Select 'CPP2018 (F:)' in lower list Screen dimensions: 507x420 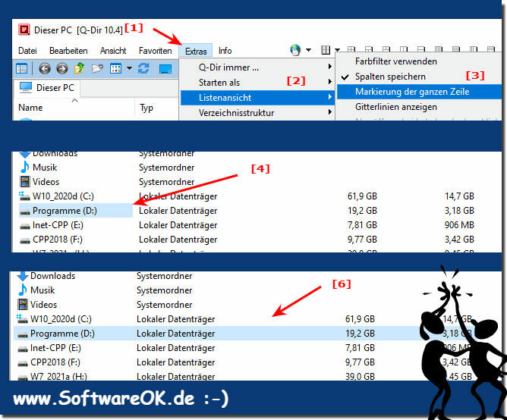click(55, 362)
